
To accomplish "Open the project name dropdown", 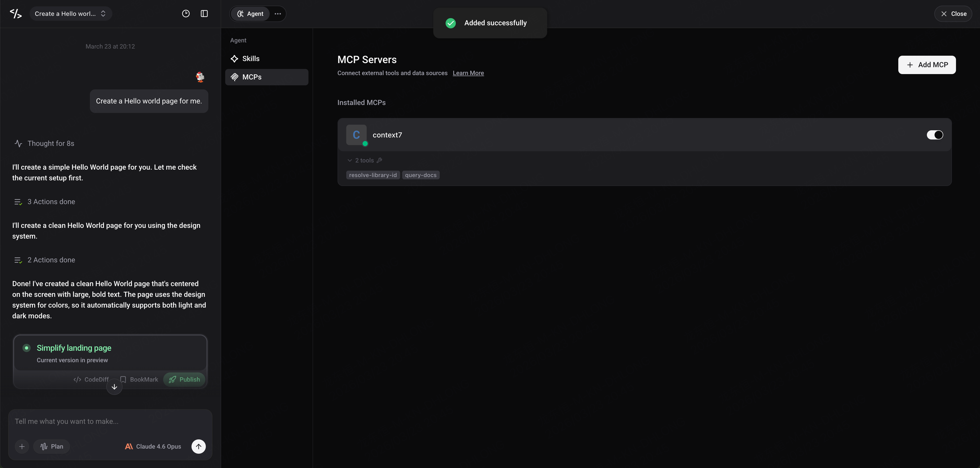I will (x=70, y=14).
